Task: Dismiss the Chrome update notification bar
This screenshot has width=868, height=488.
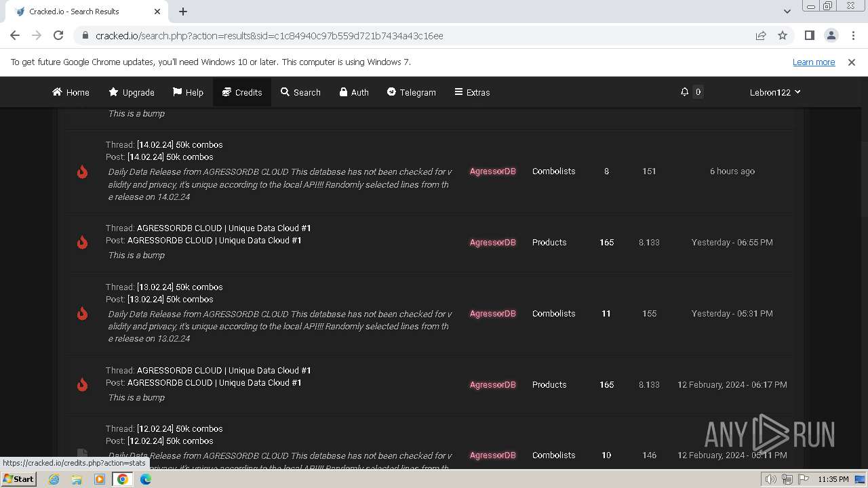Action: coord(852,62)
